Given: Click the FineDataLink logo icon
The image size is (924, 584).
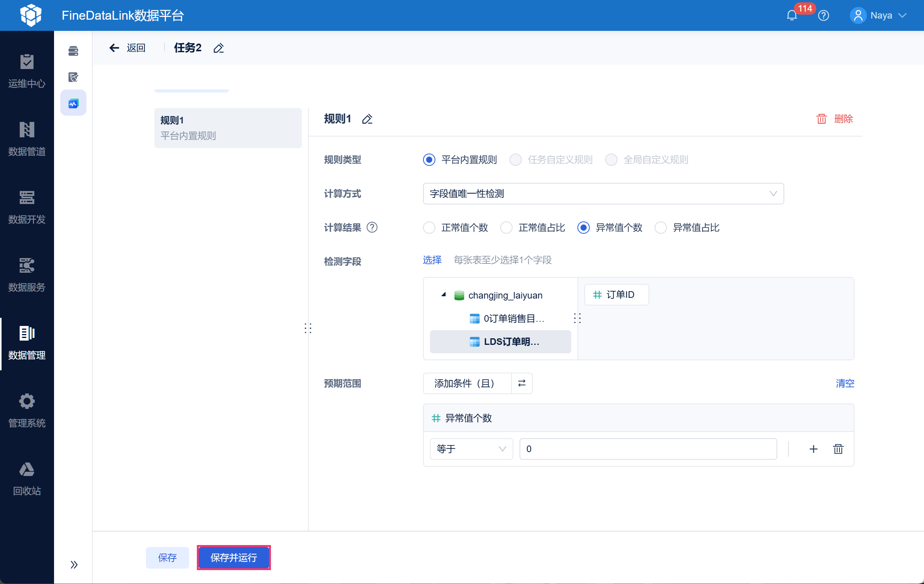Looking at the screenshot, I should [30, 15].
